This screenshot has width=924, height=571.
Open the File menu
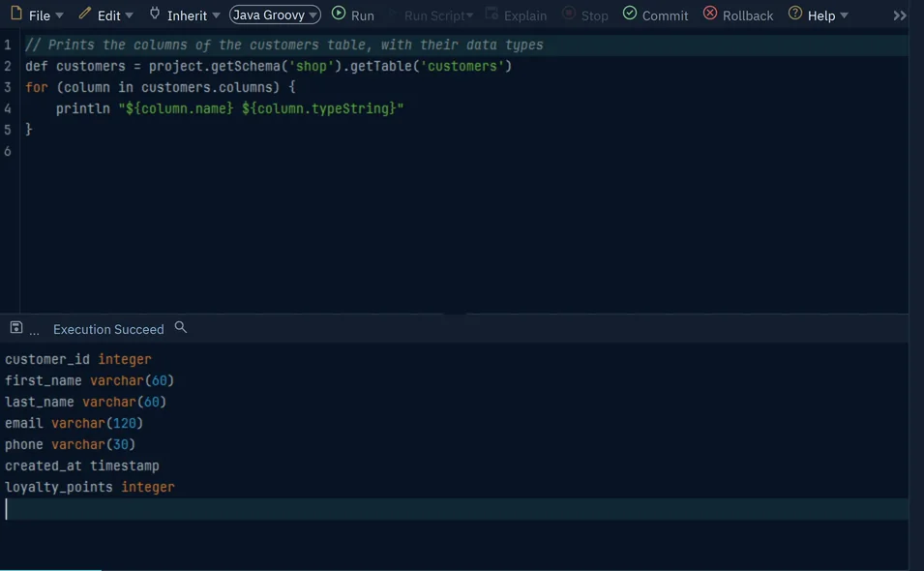(37, 15)
